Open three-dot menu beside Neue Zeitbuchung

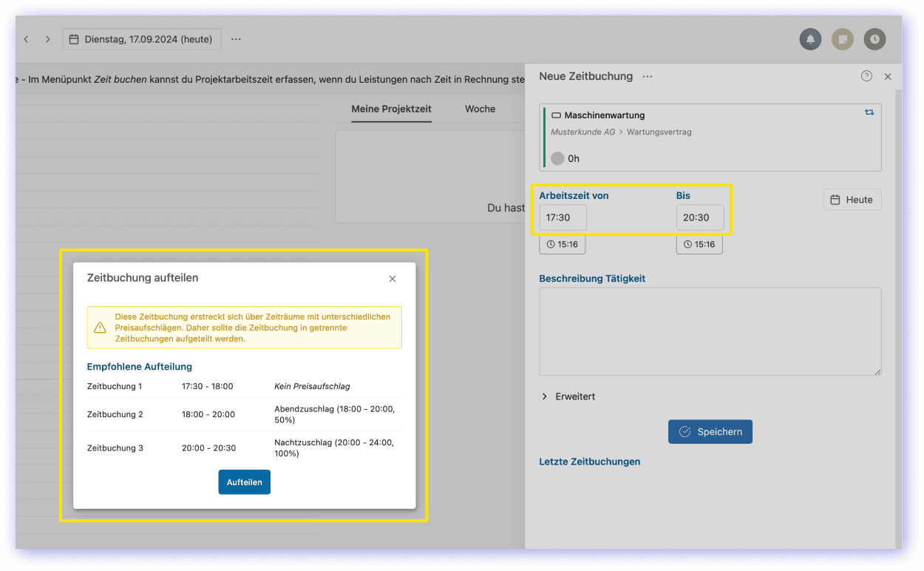point(648,76)
